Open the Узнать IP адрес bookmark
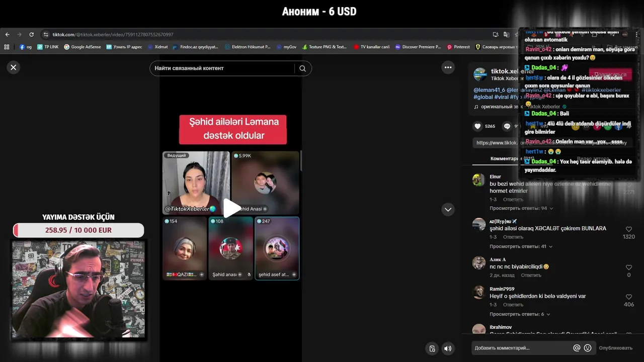 (124, 47)
